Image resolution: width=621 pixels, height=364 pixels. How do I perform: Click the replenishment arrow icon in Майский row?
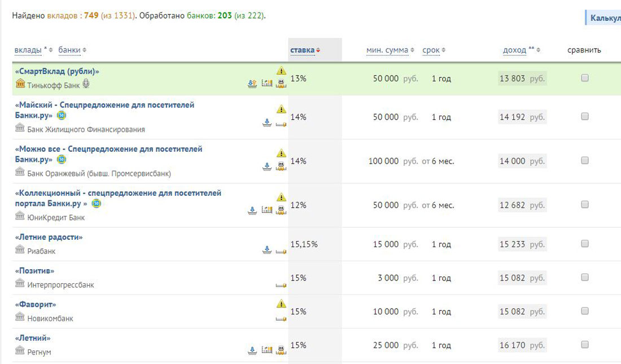click(267, 123)
